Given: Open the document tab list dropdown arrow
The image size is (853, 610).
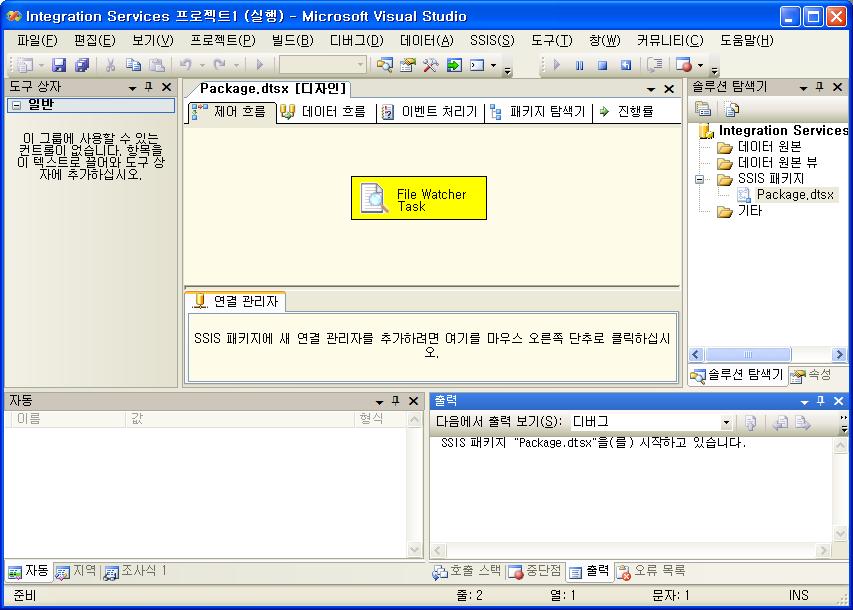Looking at the screenshot, I should tap(651, 89).
